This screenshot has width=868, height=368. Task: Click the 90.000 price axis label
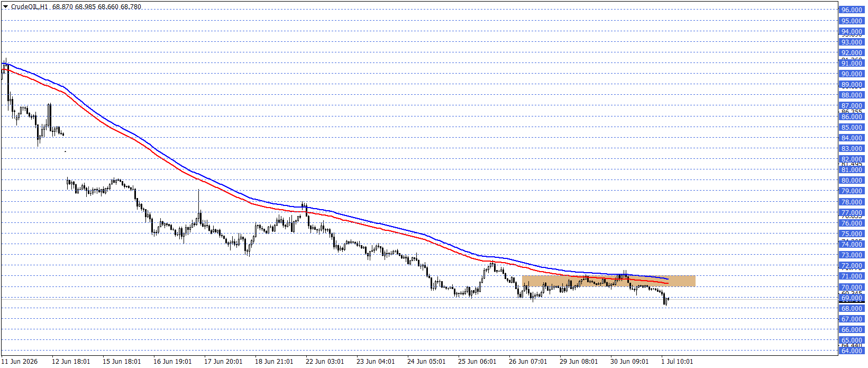click(x=852, y=74)
